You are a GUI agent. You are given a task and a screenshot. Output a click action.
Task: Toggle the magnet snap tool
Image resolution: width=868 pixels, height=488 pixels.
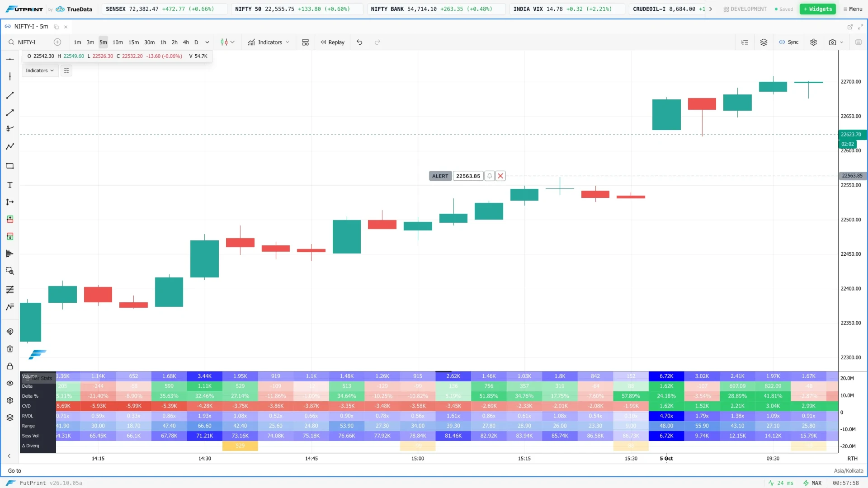[x=10, y=332]
